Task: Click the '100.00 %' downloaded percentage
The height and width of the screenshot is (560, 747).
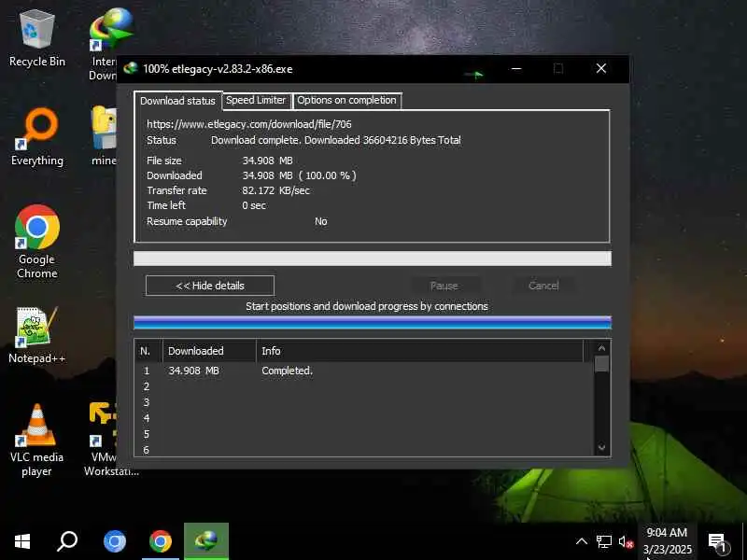Action: click(x=328, y=175)
